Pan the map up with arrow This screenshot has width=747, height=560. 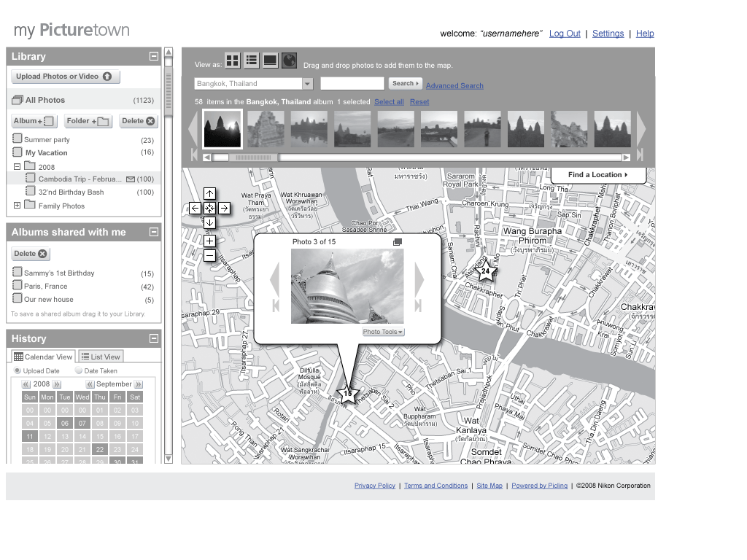tap(209, 194)
